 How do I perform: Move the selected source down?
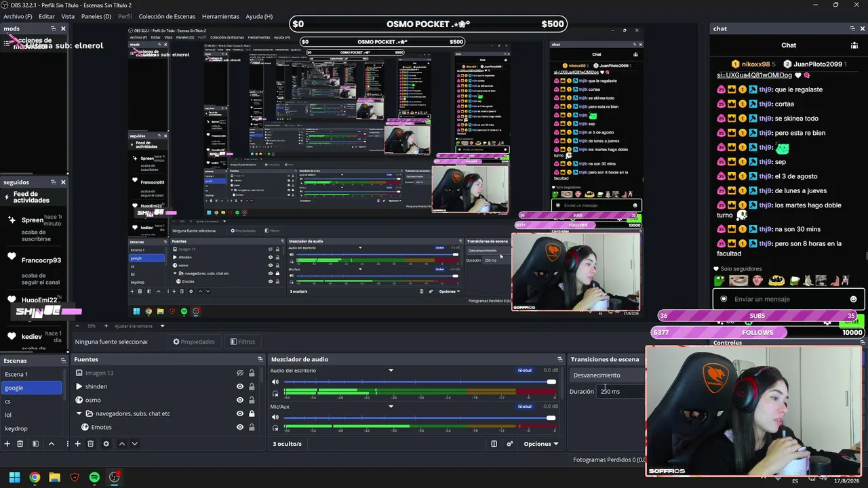coord(134,444)
